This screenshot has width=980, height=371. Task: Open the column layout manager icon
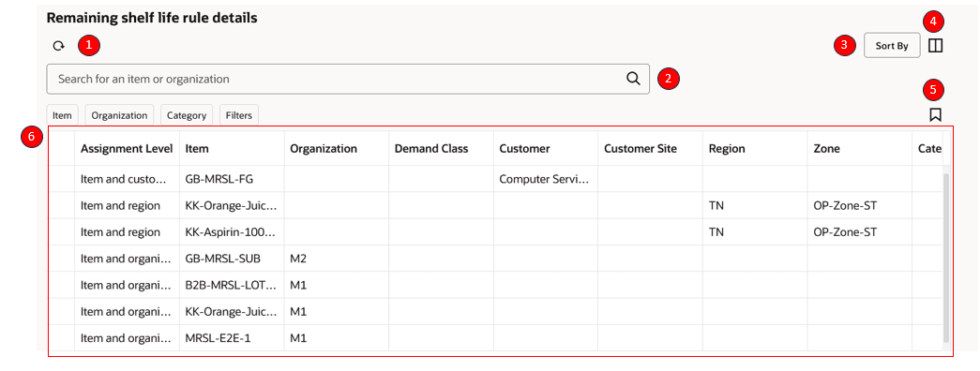pos(936,46)
